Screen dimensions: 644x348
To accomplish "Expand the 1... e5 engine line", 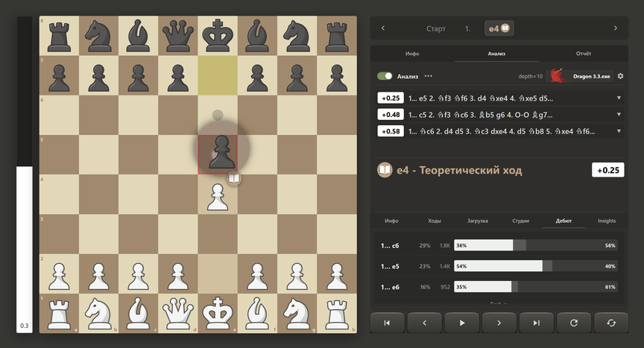I will pos(619,98).
